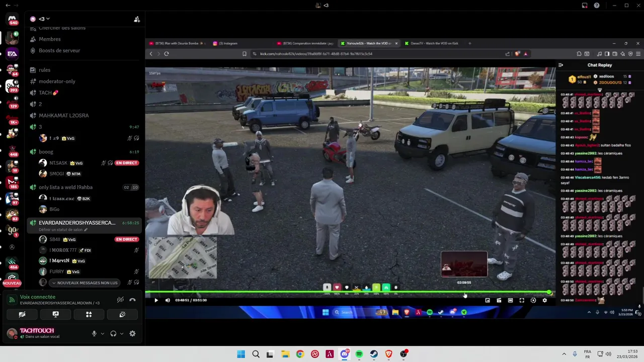This screenshot has width=644, height=362.
Task: Switch to Nahoule82k Watch the VOD tab
Action: (x=369, y=43)
